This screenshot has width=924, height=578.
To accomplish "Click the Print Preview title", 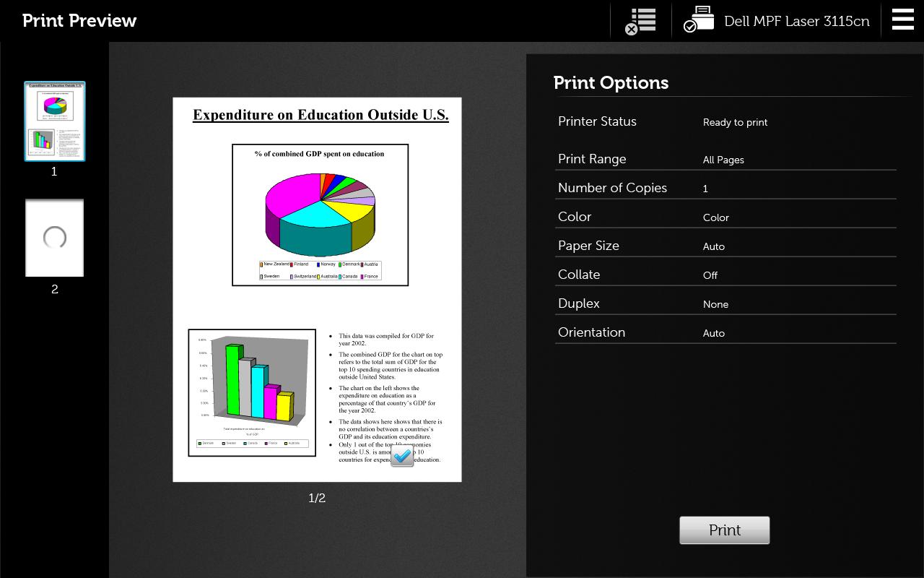I will (x=79, y=20).
